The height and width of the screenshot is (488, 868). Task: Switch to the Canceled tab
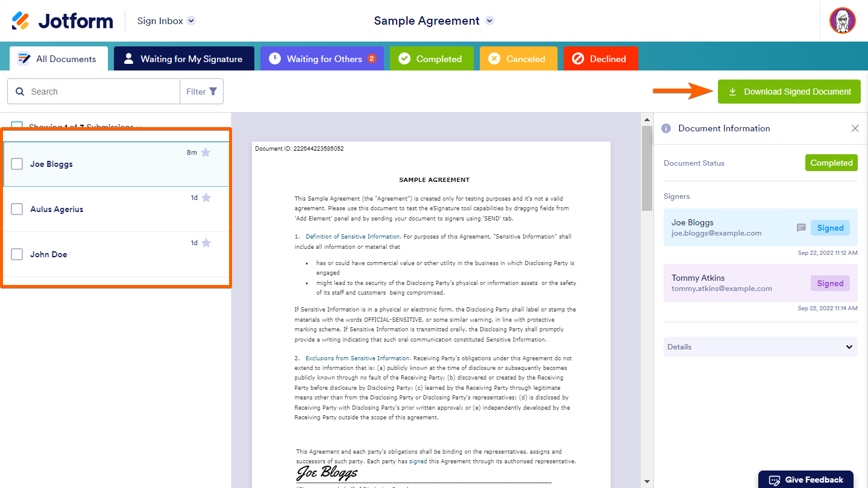click(x=518, y=59)
